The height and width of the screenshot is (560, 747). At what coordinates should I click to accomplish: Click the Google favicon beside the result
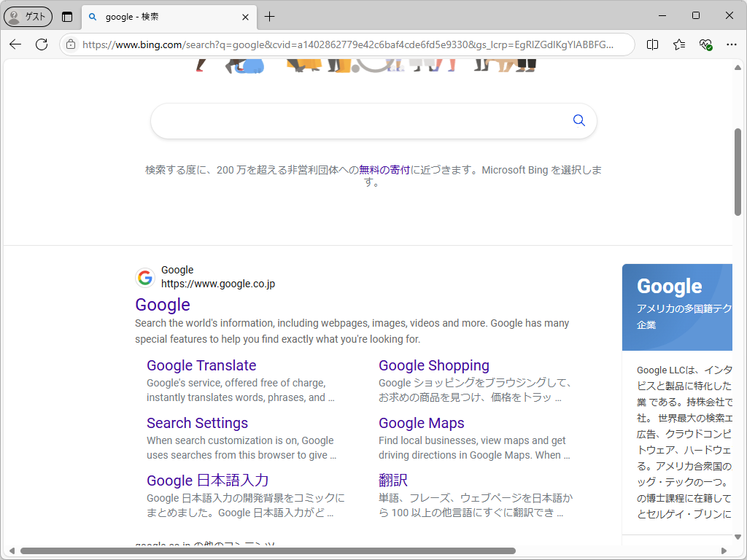(145, 277)
